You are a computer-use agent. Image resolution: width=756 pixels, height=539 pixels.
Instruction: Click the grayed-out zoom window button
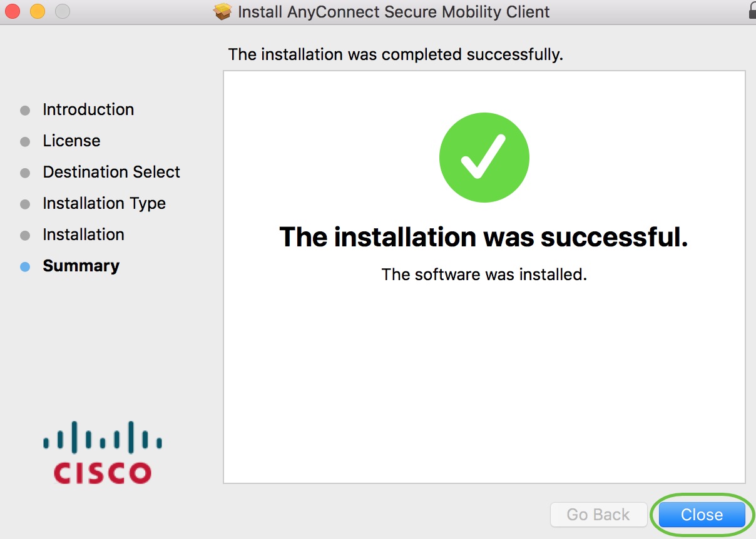coord(63,11)
